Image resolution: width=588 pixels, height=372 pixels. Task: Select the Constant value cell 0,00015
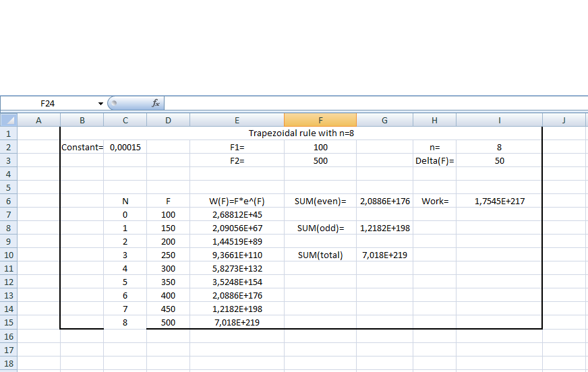(x=125, y=147)
